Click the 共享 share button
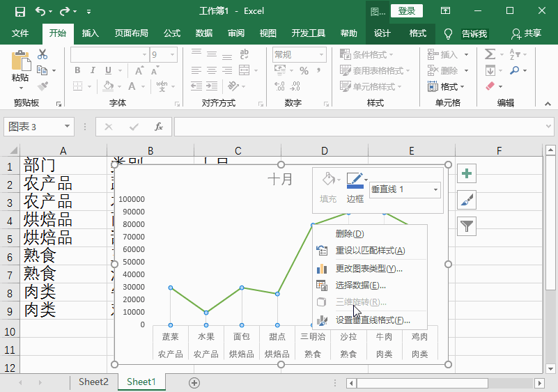The image size is (558, 392). point(527,33)
